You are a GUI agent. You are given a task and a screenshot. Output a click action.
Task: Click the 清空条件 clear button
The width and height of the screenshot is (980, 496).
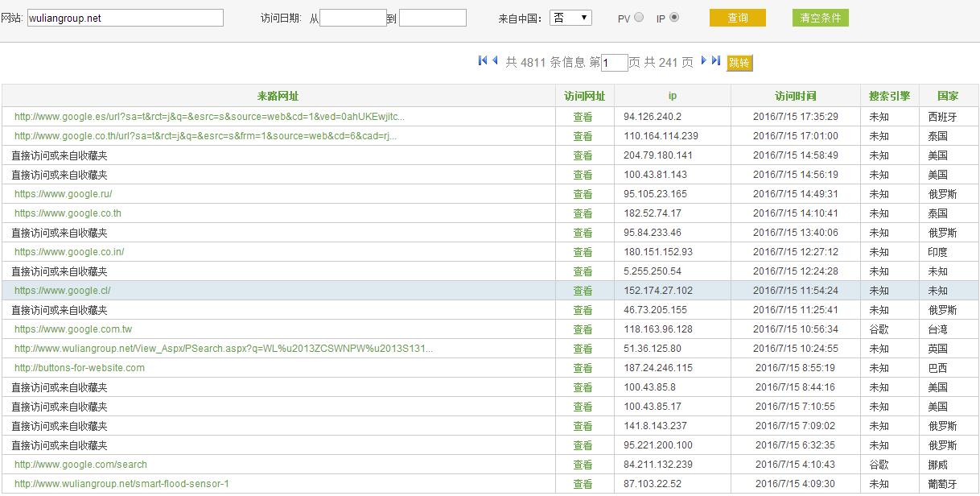click(820, 18)
